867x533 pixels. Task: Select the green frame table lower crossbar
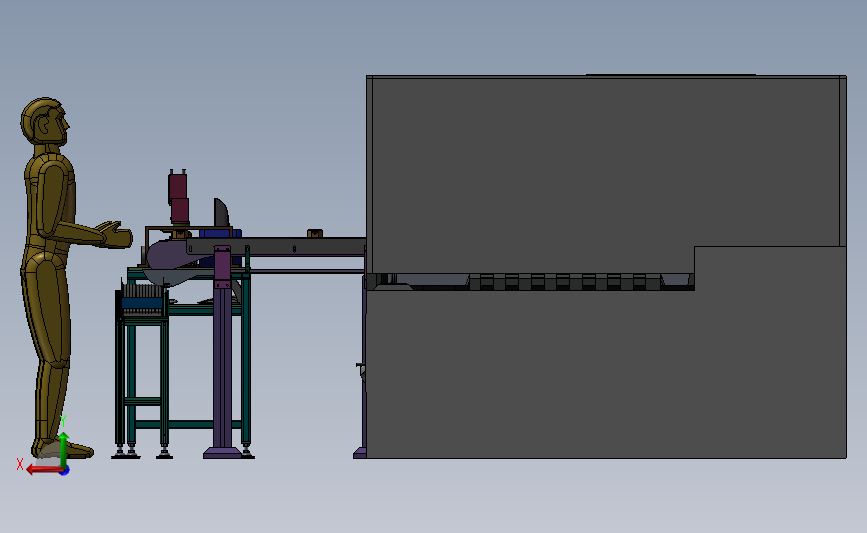[x=188, y=425]
